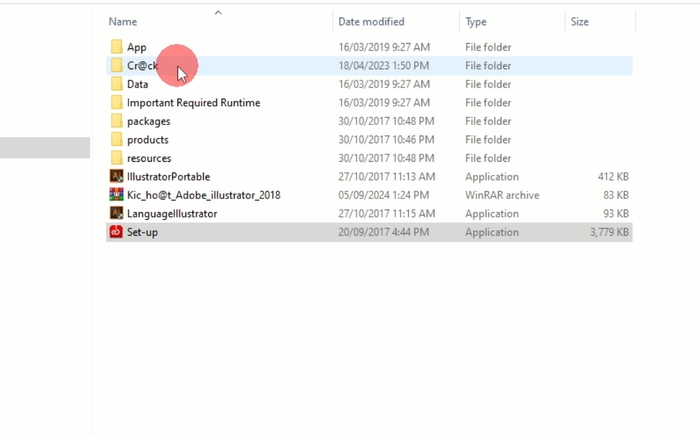The height and width of the screenshot is (436, 700).
Task: Click the IllustratorPortable application icon
Action: click(117, 177)
